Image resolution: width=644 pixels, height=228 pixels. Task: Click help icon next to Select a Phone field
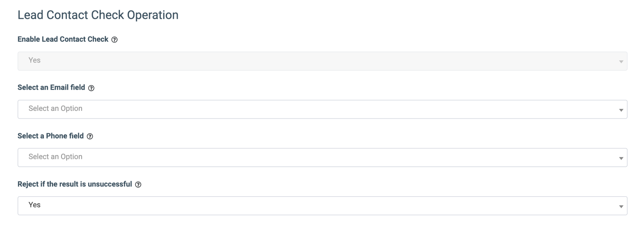pos(90,136)
